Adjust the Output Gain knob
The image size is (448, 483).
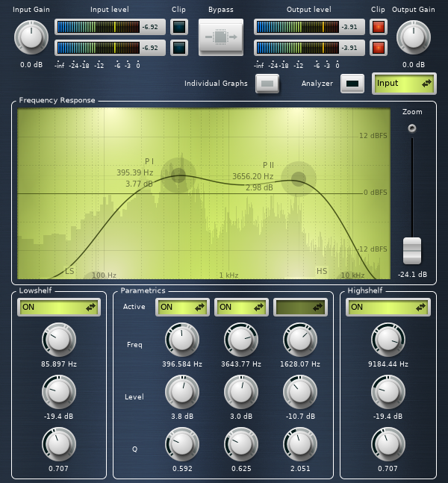pos(413,37)
